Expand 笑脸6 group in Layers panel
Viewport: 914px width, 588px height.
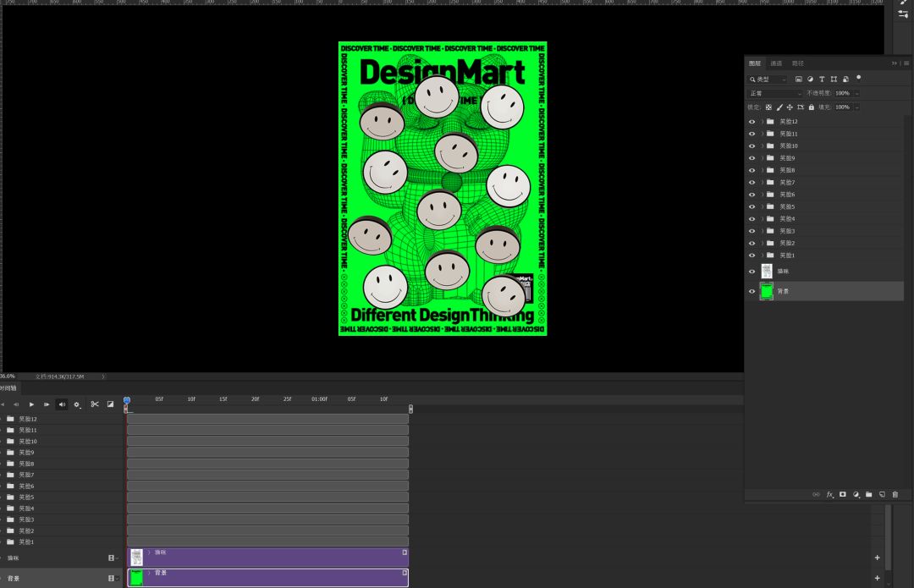pos(762,195)
